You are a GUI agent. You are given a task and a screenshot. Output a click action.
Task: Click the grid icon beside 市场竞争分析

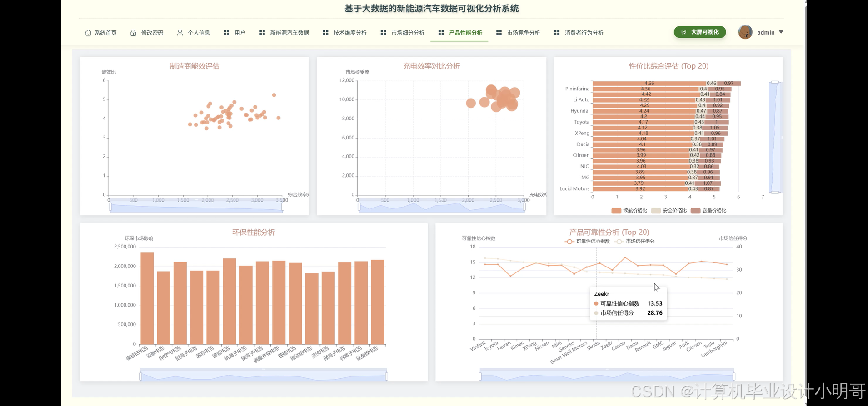pos(499,33)
